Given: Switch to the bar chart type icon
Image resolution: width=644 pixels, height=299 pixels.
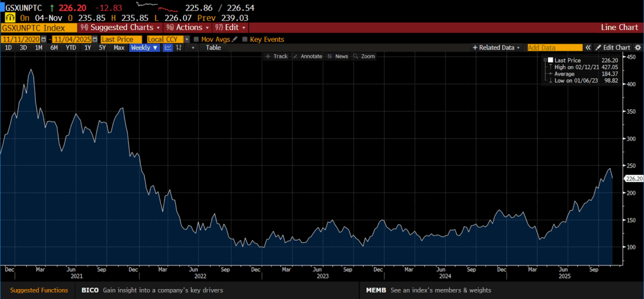Looking at the screenshot, I should [179, 48].
